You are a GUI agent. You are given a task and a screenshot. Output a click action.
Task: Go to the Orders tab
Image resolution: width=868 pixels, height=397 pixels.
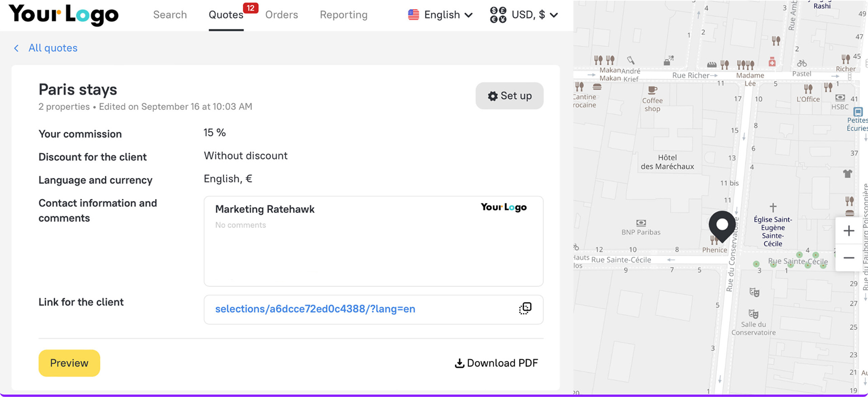click(282, 15)
